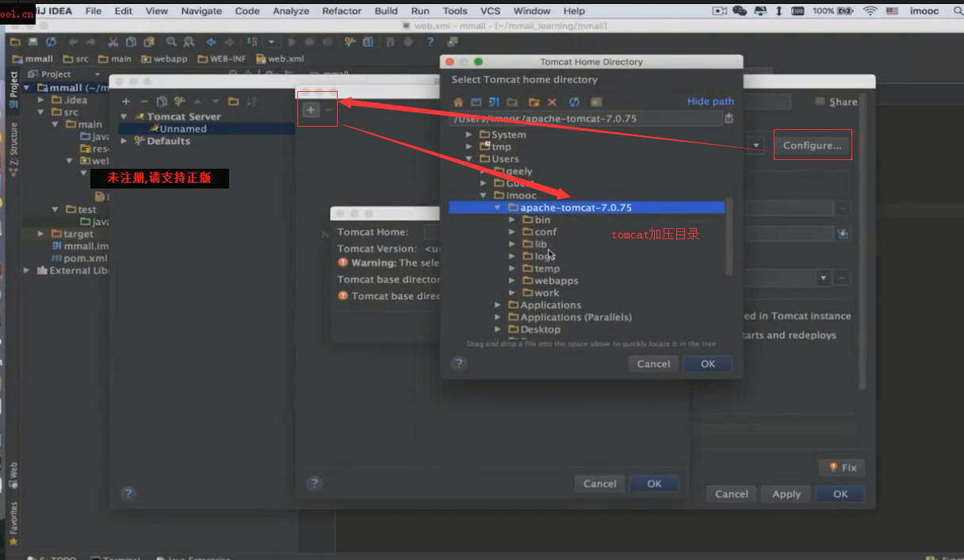The image size is (964, 560).
Task: Open path history icon beside path field
Action: [729, 119]
